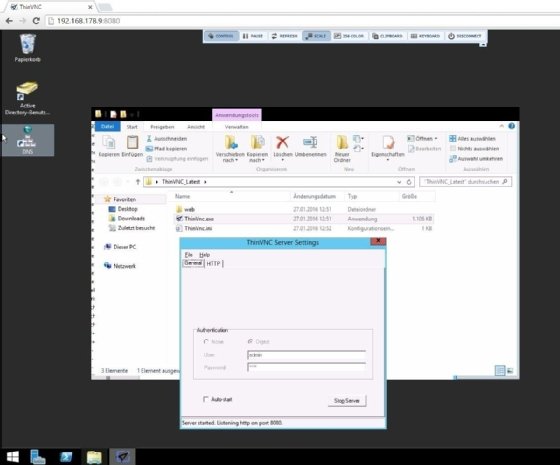This screenshot has height=465, width=560.
Task: Click Refresh in the ThinVNC toolbar
Action: [285, 36]
